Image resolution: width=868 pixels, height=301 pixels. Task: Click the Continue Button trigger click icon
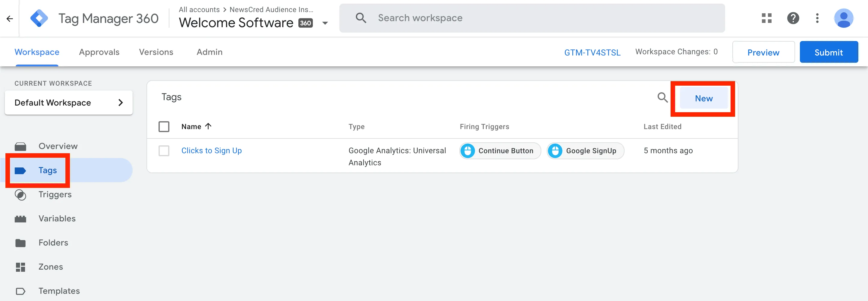pos(468,151)
